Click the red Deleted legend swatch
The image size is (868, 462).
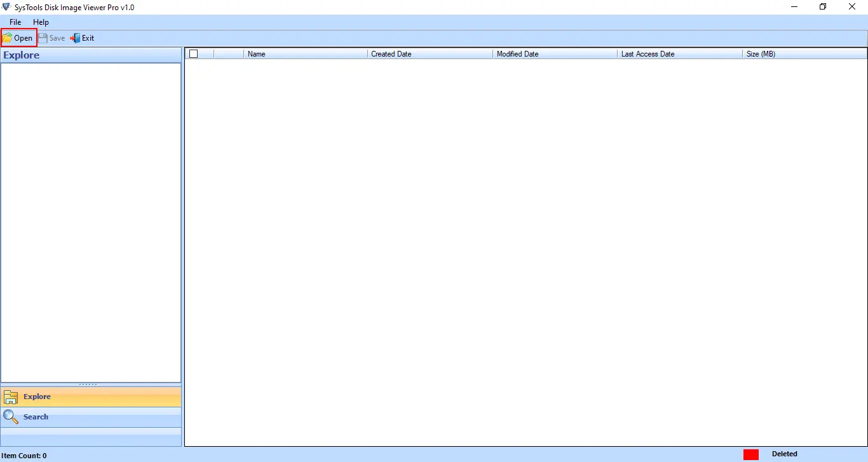tap(751, 454)
